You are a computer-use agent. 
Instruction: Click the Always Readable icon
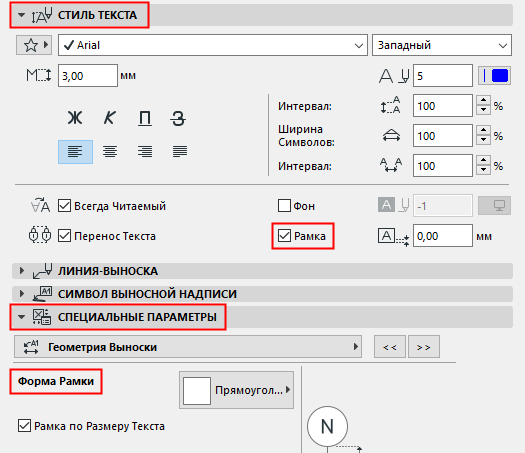(x=40, y=205)
